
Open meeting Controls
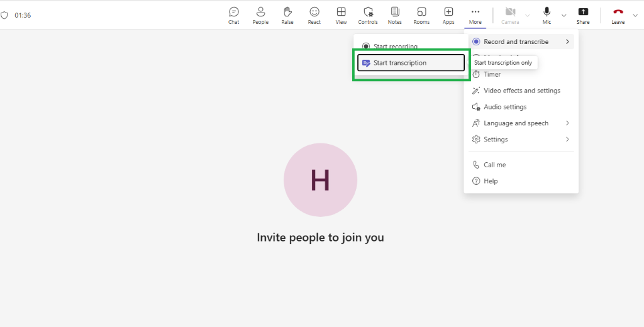pos(367,16)
